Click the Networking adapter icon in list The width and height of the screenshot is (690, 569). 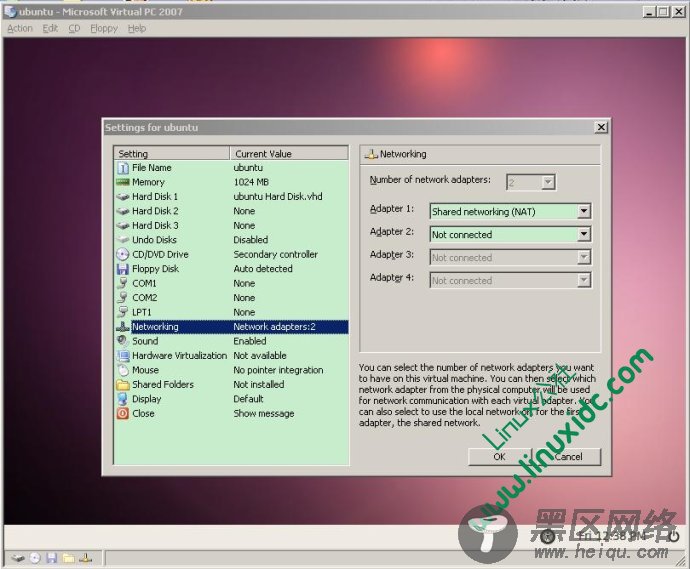click(x=123, y=327)
